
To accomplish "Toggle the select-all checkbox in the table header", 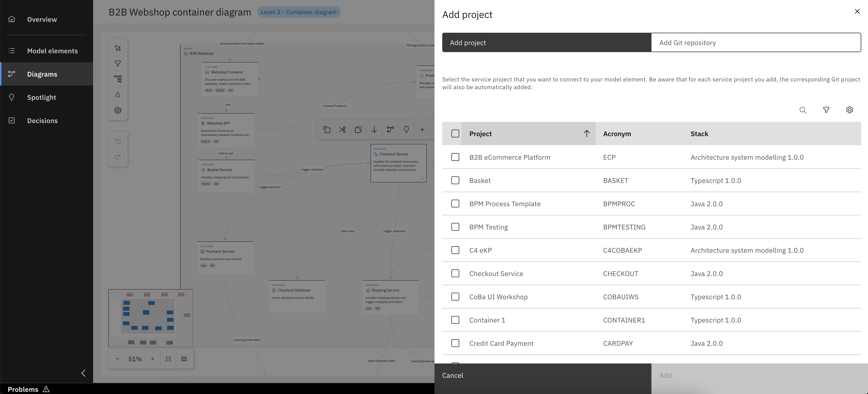I will (455, 134).
